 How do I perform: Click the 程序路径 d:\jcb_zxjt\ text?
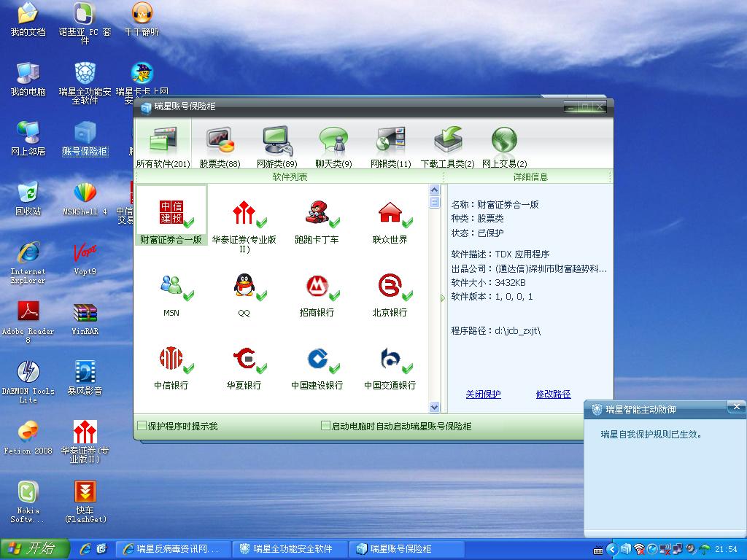pos(495,330)
